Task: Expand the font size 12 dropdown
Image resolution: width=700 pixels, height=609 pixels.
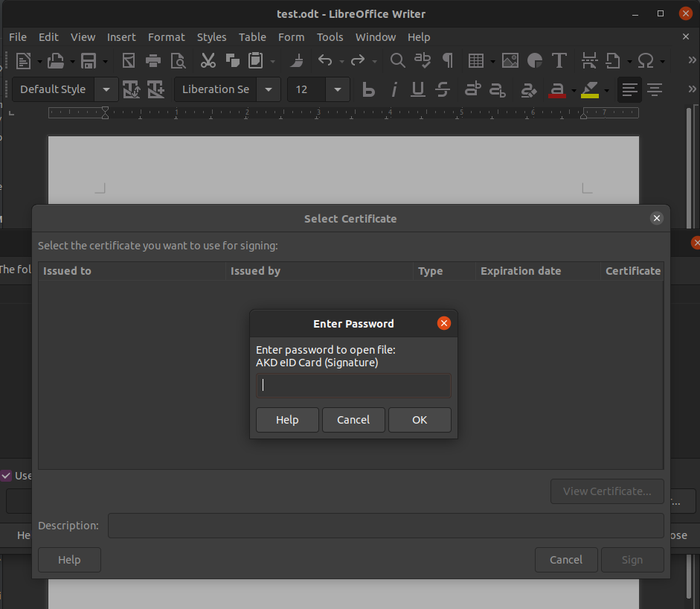Action: coord(338,89)
